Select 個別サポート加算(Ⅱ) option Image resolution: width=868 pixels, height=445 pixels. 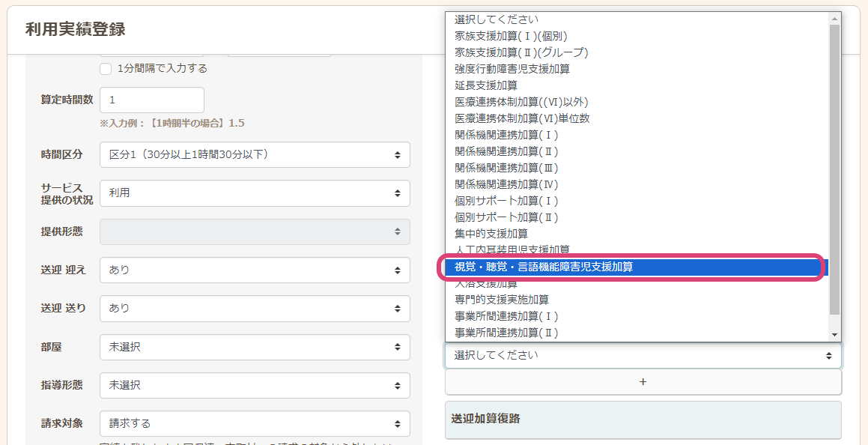(506, 217)
